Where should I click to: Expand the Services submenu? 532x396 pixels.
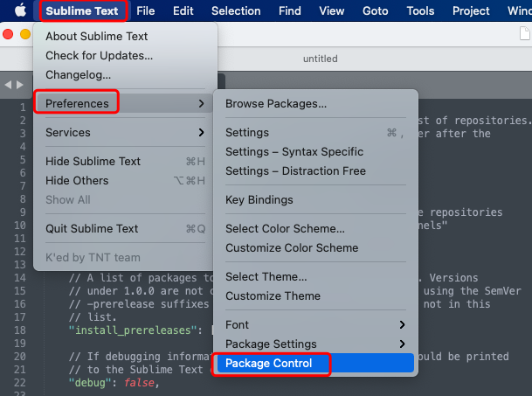[125, 132]
